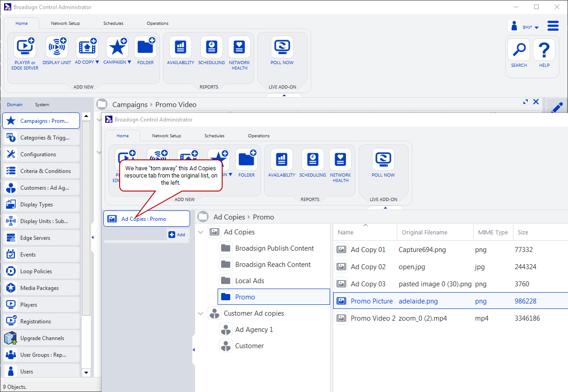The image size is (568, 392).
Task: Collapse the Ad Copies tree node
Action: pyautogui.click(x=200, y=233)
